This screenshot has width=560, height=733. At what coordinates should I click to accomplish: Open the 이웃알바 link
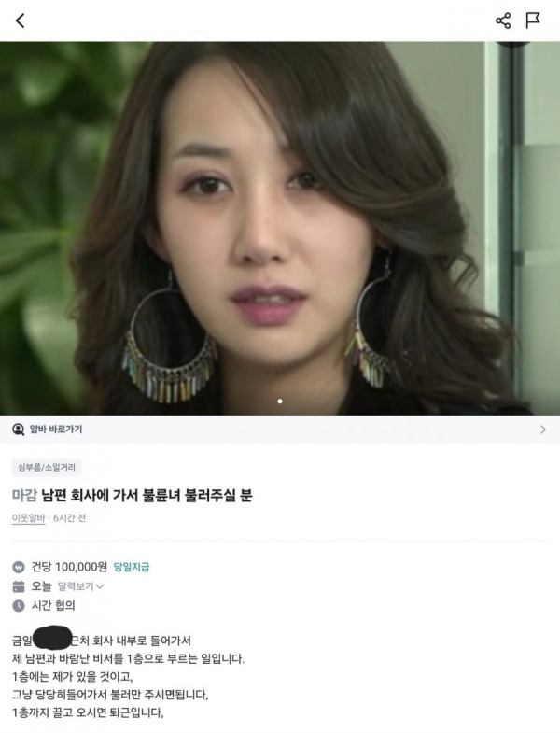click(x=28, y=518)
